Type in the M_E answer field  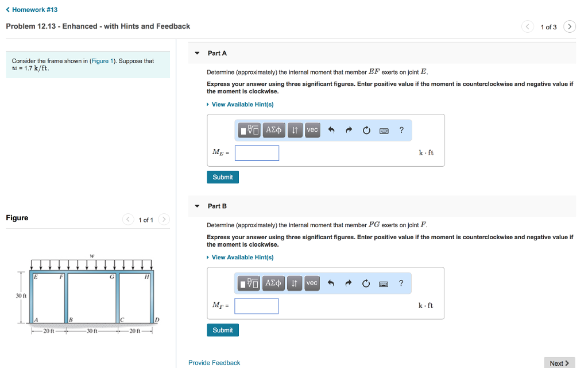pos(257,153)
